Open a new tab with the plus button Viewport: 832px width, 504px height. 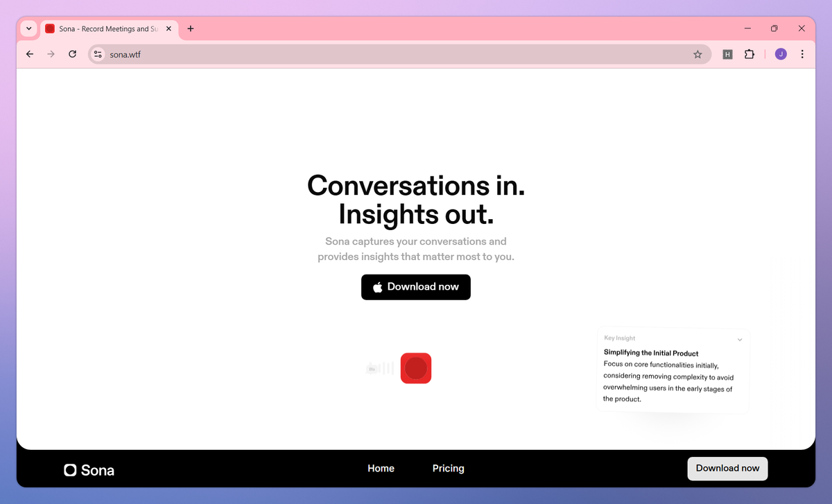tap(191, 28)
